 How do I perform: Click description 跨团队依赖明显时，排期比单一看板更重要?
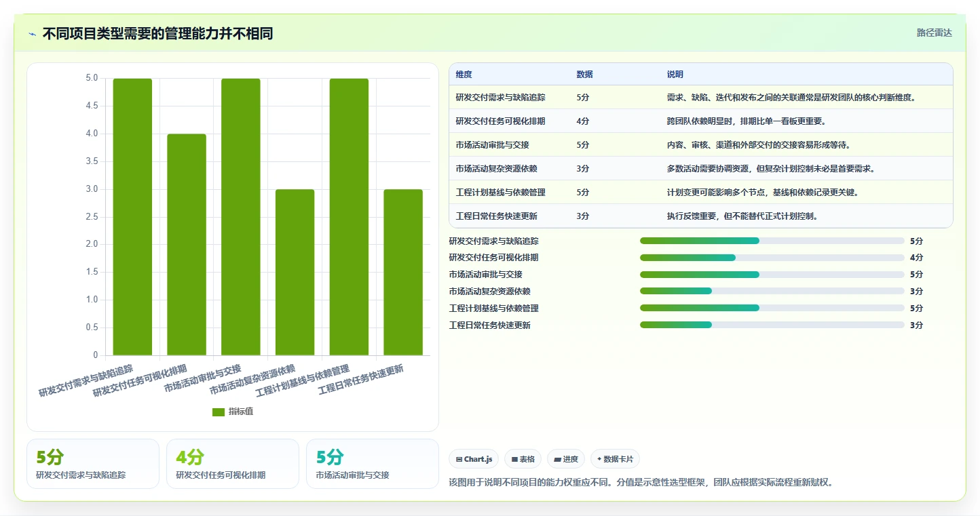coord(747,121)
